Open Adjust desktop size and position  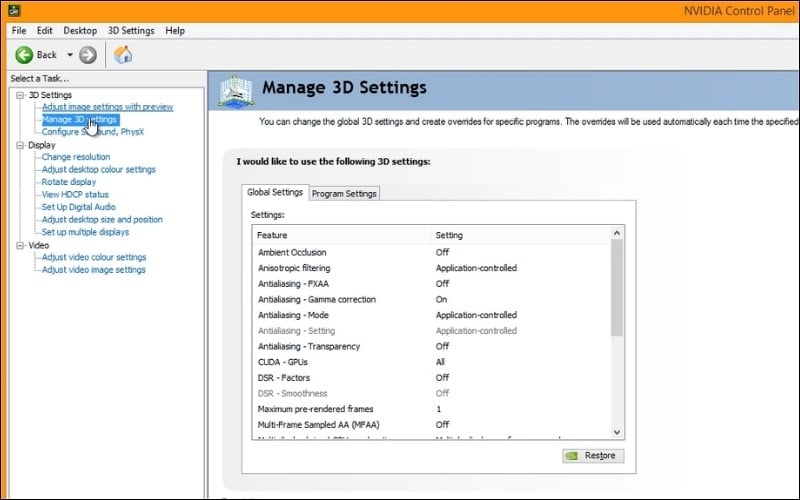[103, 219]
